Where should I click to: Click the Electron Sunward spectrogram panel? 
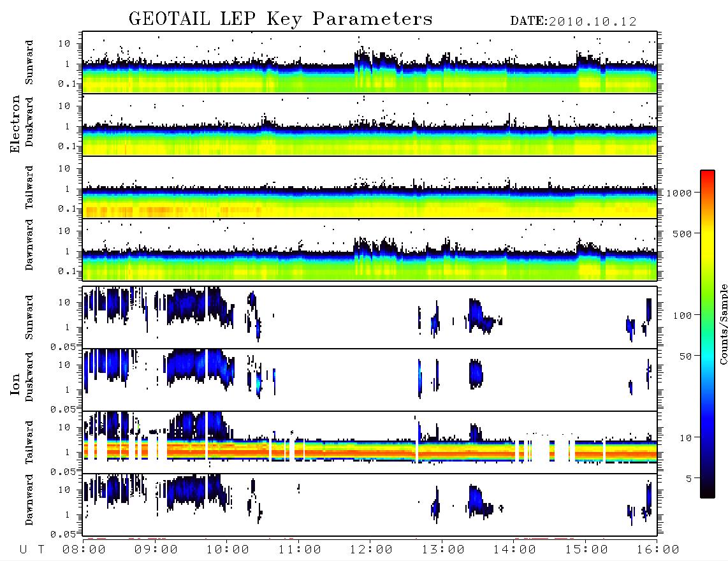coord(370,62)
